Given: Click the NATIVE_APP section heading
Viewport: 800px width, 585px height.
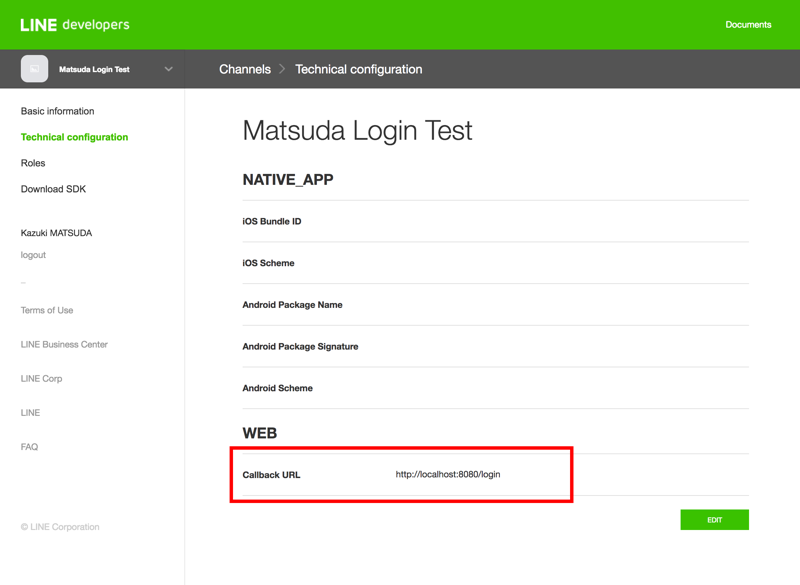Looking at the screenshot, I should (288, 180).
